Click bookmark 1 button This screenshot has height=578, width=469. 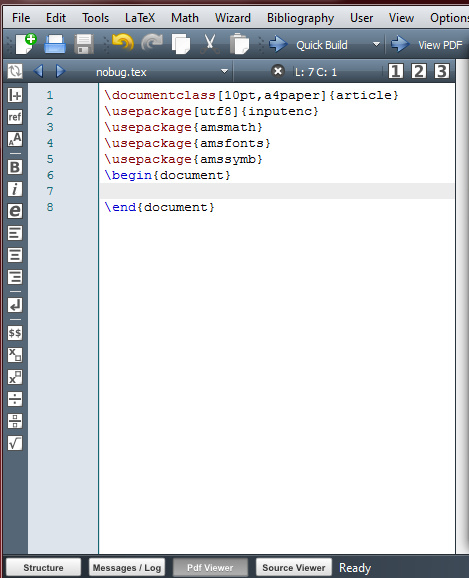click(x=395, y=71)
